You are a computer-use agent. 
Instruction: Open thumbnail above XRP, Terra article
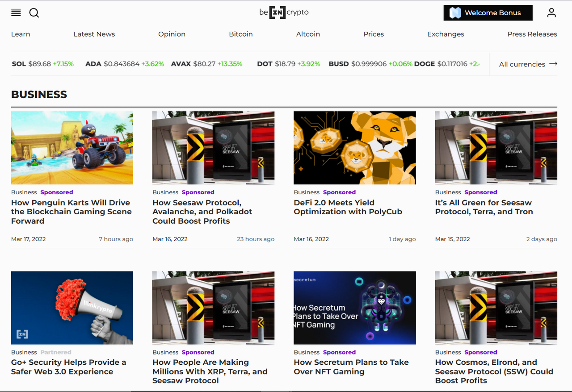click(x=214, y=308)
